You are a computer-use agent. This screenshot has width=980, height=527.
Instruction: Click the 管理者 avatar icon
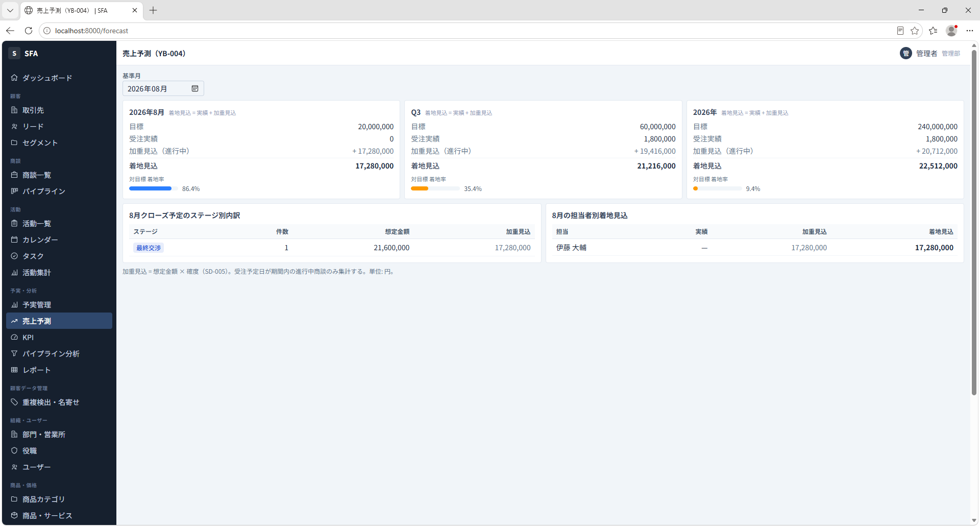coord(905,53)
